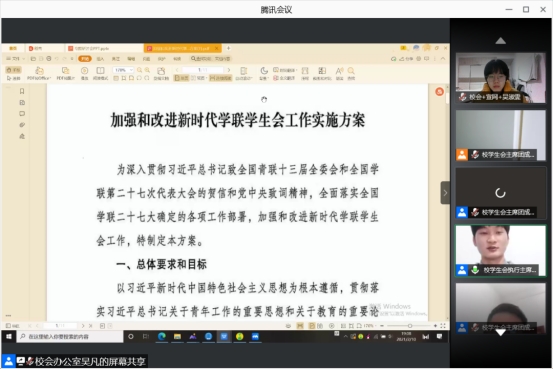
Task: Open Microsoft Edge from the taskbar
Action: [162, 337]
